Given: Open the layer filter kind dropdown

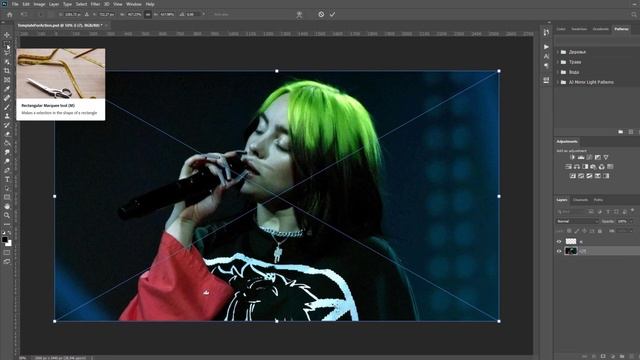Looking at the screenshot, I should 571,211.
